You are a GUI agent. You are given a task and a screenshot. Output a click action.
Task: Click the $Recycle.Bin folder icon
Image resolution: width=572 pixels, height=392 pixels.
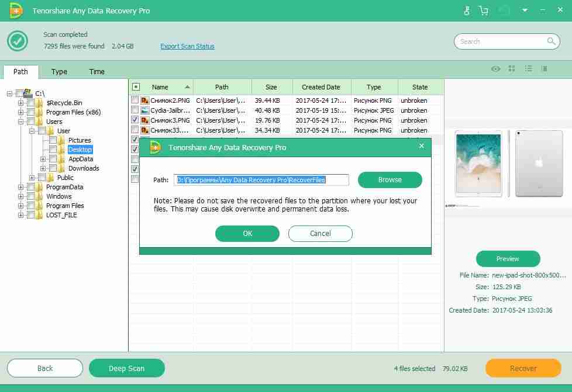[x=39, y=103]
